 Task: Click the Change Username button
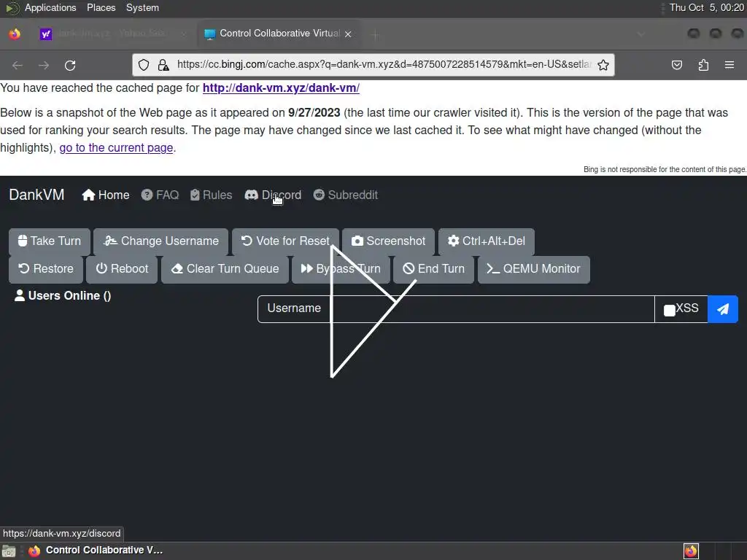tap(161, 241)
